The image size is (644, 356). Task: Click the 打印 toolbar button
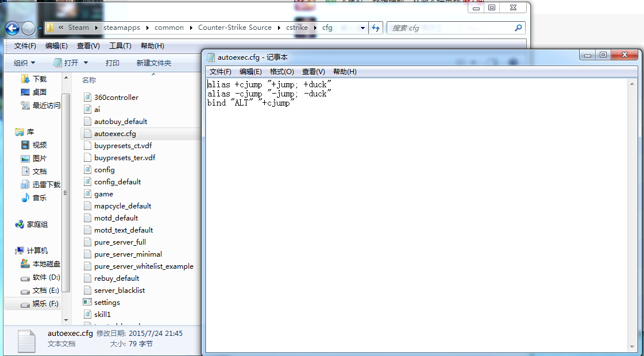pos(113,63)
